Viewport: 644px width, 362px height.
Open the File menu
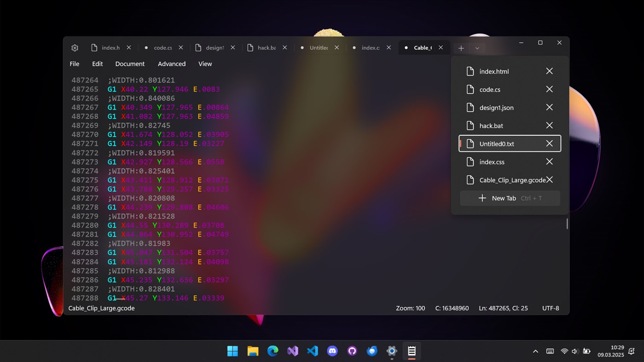coord(75,64)
